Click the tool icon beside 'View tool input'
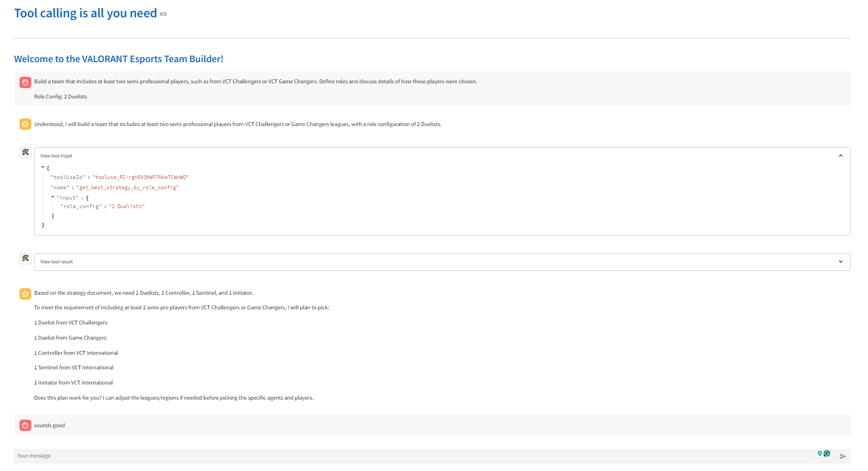The height and width of the screenshot is (471, 868). click(25, 152)
